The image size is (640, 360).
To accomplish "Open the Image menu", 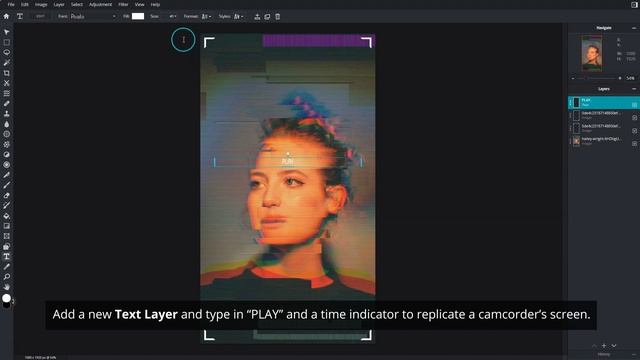I will tap(41, 4).
